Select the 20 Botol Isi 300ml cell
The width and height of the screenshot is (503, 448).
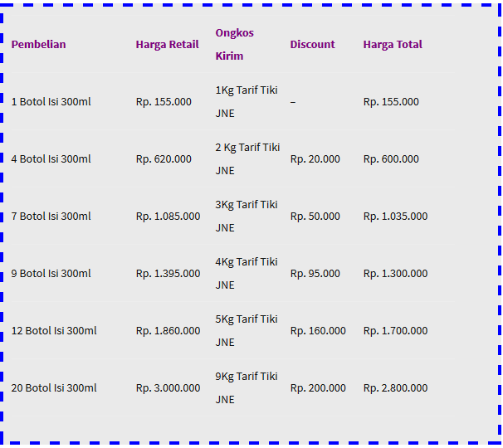[54, 387]
